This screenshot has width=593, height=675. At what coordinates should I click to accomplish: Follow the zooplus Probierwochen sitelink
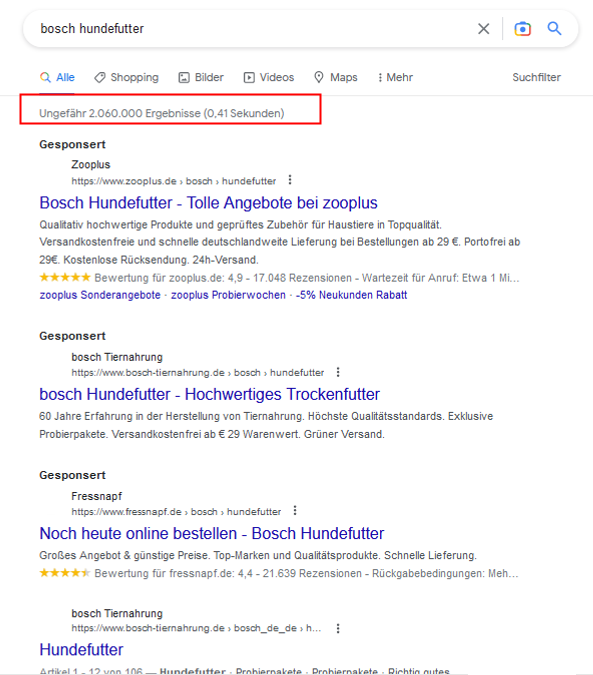coord(228,295)
